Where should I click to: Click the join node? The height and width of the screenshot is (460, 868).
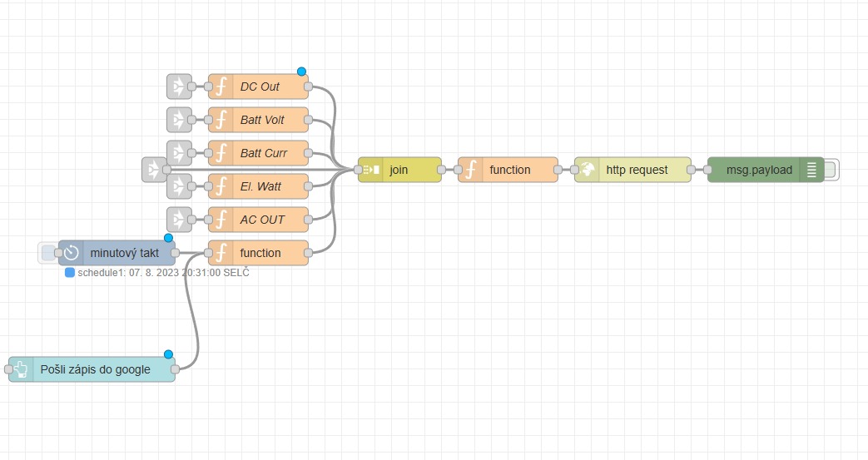tap(399, 170)
